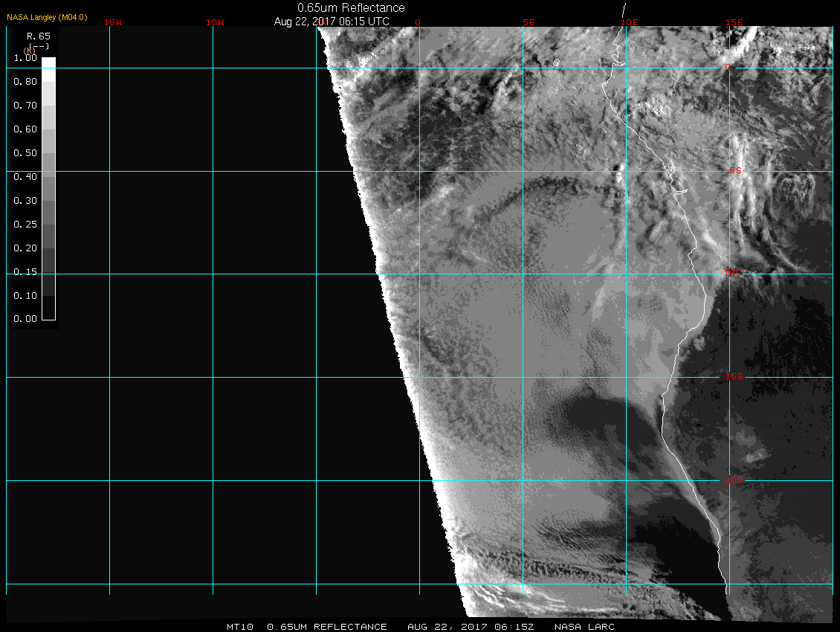The image size is (840, 632).
Task: Click the '1.00' colorbar value
Action: (x=25, y=58)
